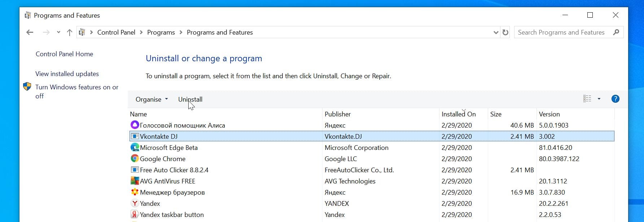Open the Programs breadcrumb

[161, 32]
